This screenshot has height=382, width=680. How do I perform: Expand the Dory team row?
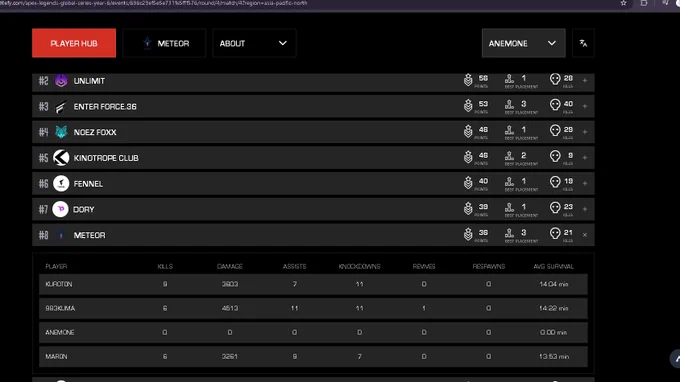(585, 209)
